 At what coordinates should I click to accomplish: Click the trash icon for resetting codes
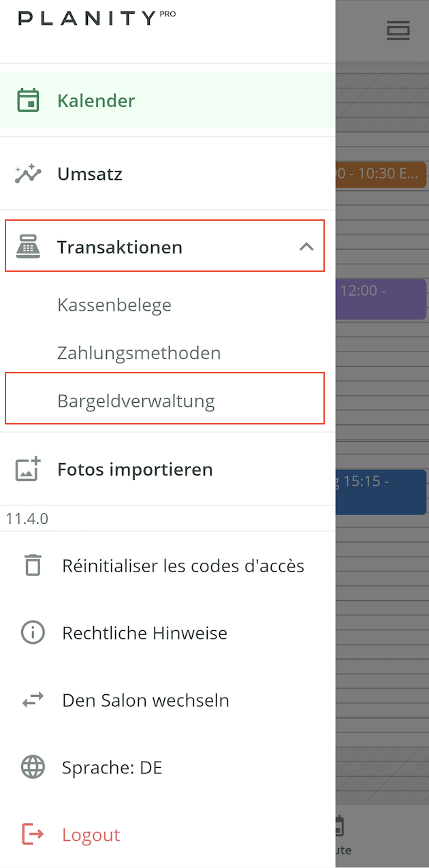[33, 565]
